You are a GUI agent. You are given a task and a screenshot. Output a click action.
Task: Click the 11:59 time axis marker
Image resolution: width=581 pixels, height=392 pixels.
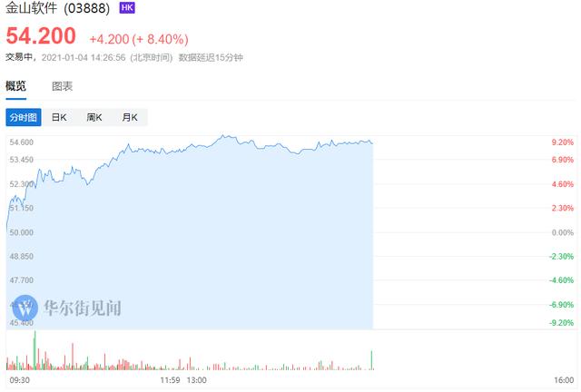170,380
